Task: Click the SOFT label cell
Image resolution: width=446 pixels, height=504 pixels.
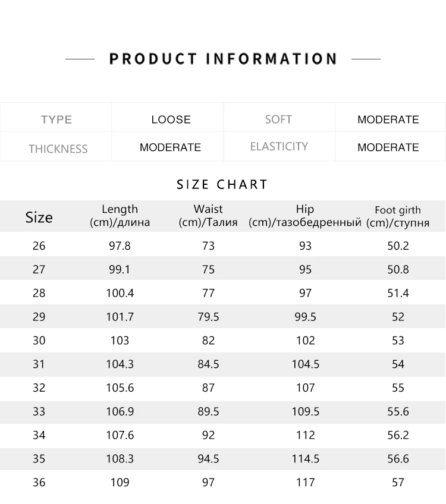Action: pos(279,117)
